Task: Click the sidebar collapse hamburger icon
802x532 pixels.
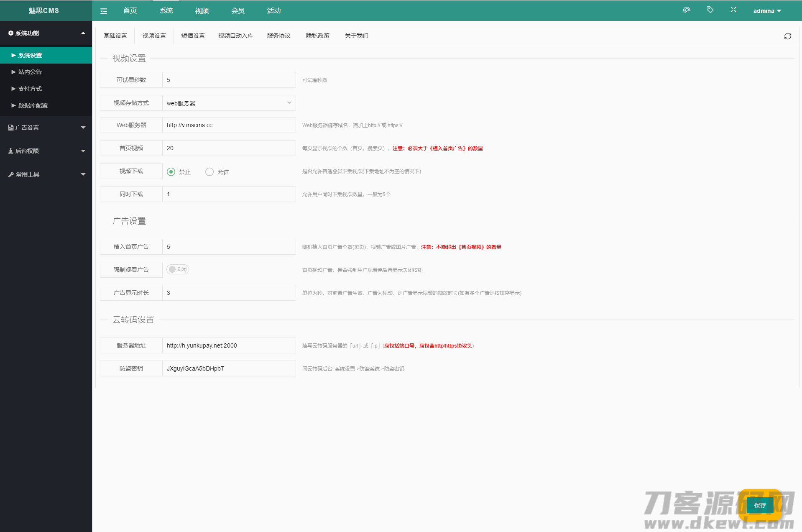Action: pos(104,11)
